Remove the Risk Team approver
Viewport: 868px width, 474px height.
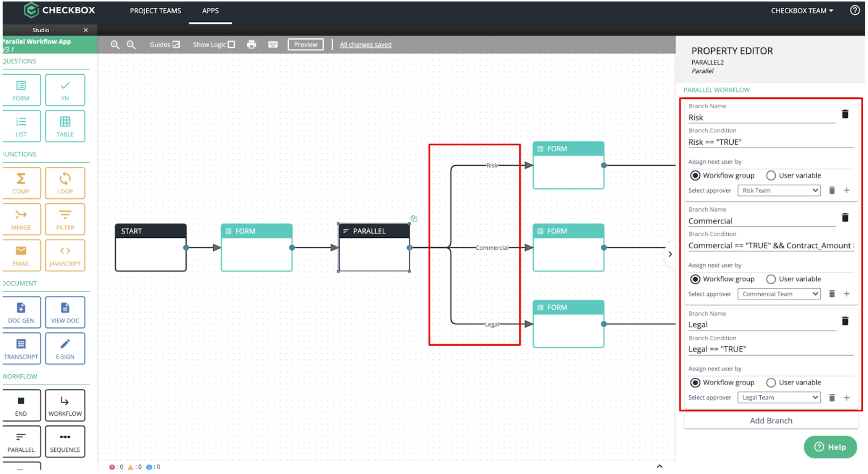(x=832, y=190)
